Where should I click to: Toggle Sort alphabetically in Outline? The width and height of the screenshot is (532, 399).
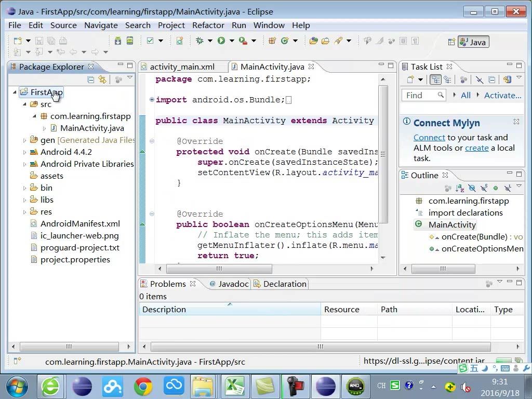pos(460,188)
